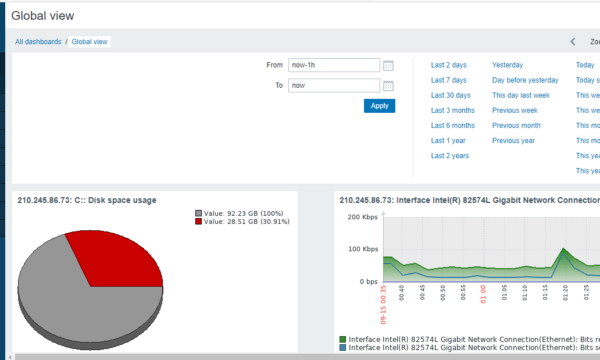
Task: Click legend text Value: 28.51 GB (30.91%)
Action: (x=246, y=222)
